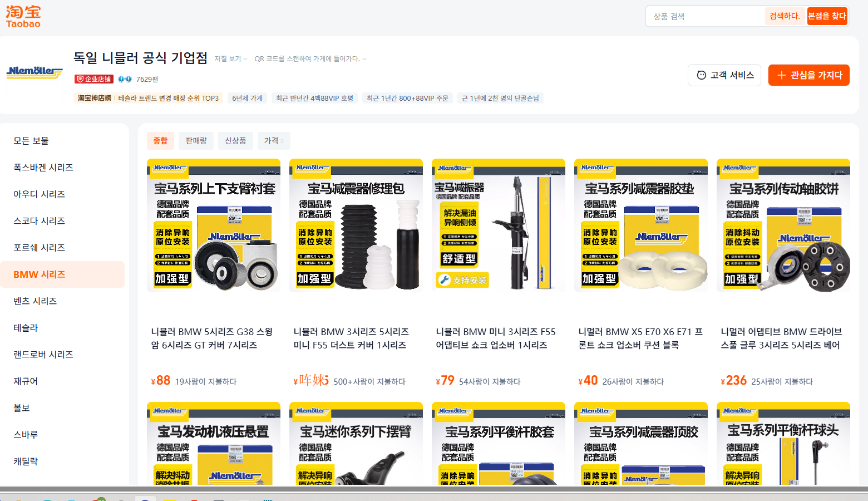Select 벤츠 시리즈 category
Screen dimensions: 868x501
pyautogui.click(x=62, y=301)
